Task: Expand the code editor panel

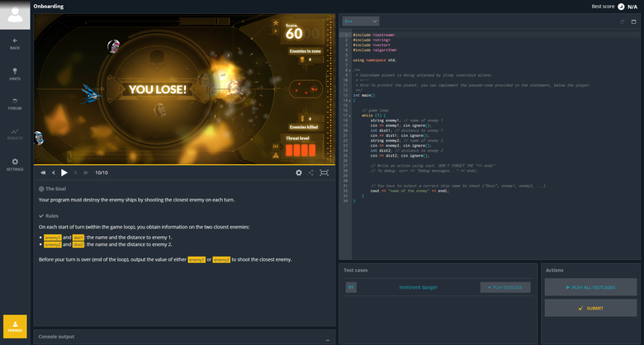Action: [634, 21]
